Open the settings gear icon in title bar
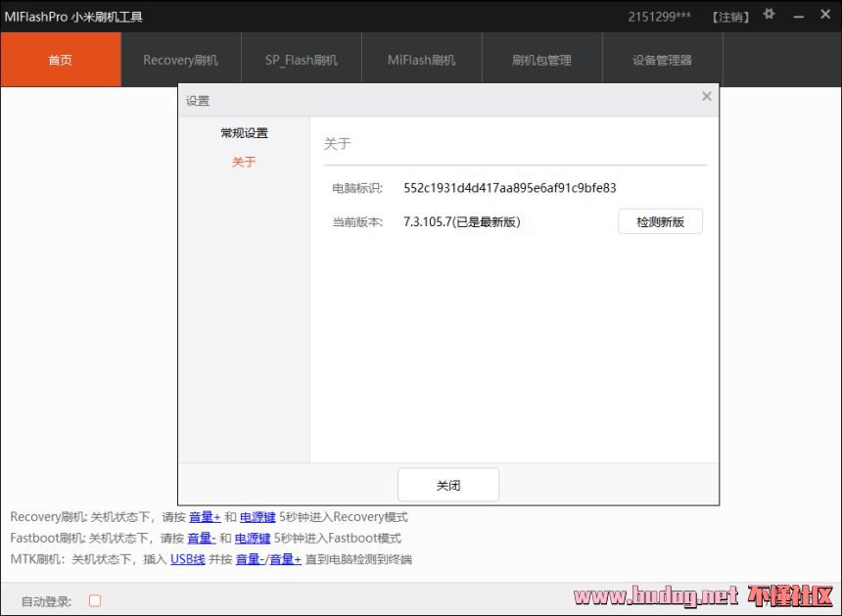This screenshot has width=842, height=616. coord(770,15)
